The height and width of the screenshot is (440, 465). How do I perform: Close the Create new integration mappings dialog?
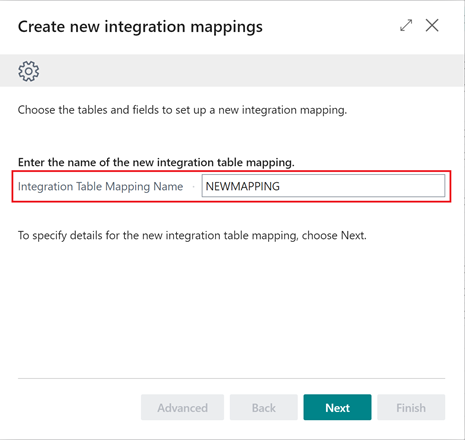click(x=432, y=25)
